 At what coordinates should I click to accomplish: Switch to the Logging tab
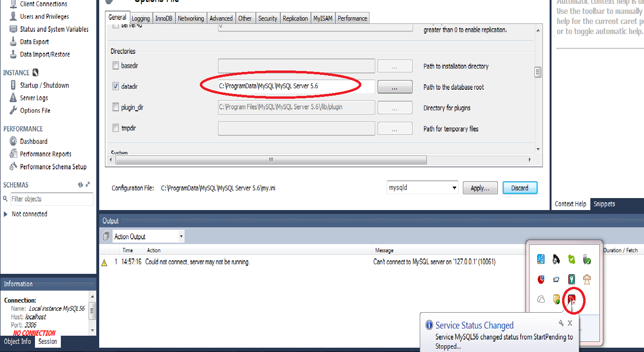(141, 18)
